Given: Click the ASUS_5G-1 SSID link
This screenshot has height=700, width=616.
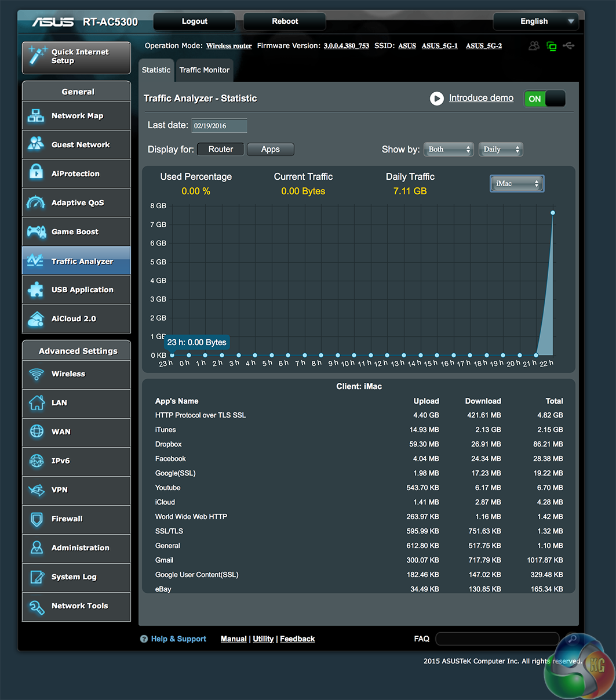Looking at the screenshot, I should 440,46.
